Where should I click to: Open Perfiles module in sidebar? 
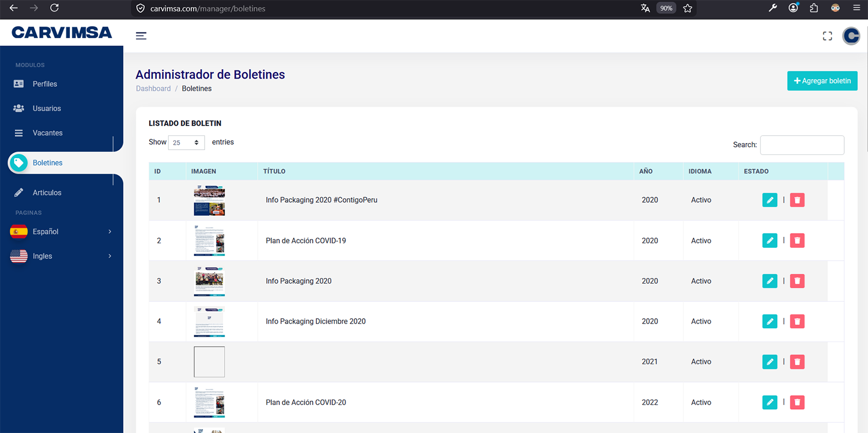click(x=44, y=84)
